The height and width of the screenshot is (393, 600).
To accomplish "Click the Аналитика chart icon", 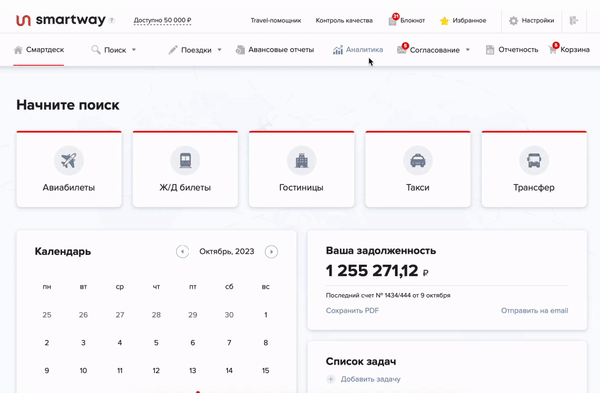I will (338, 50).
